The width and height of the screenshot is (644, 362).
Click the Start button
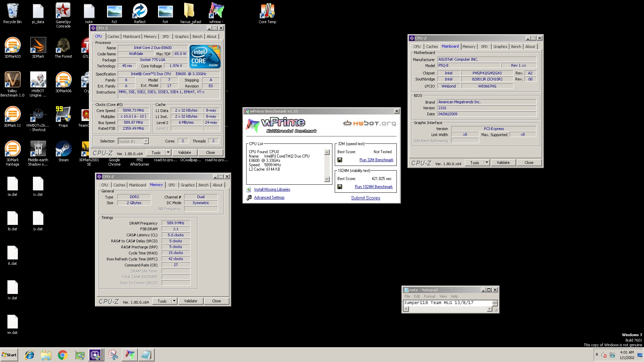click(9, 355)
